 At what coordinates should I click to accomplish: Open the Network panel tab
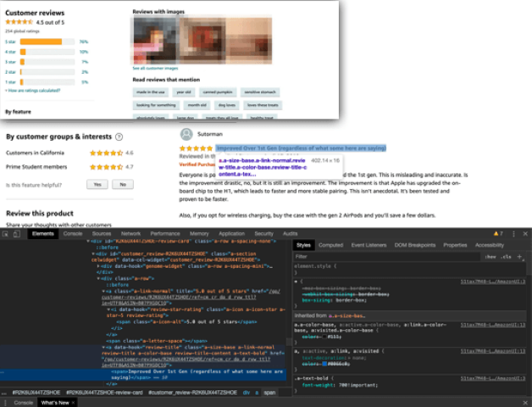(130, 232)
